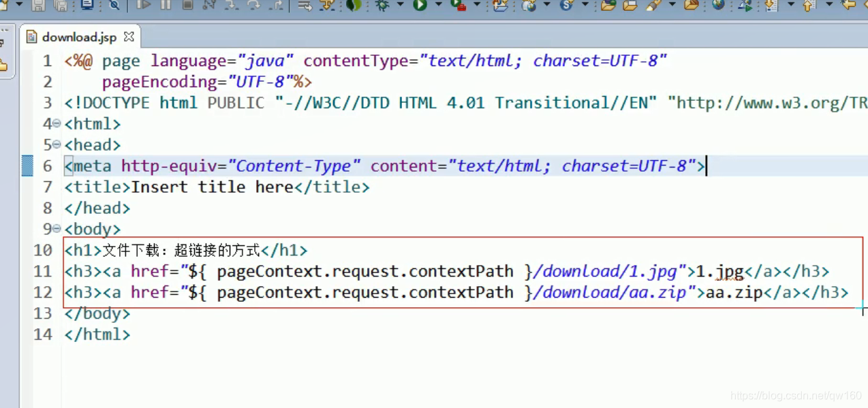Click the globe with page toolbar icon

tap(529, 5)
